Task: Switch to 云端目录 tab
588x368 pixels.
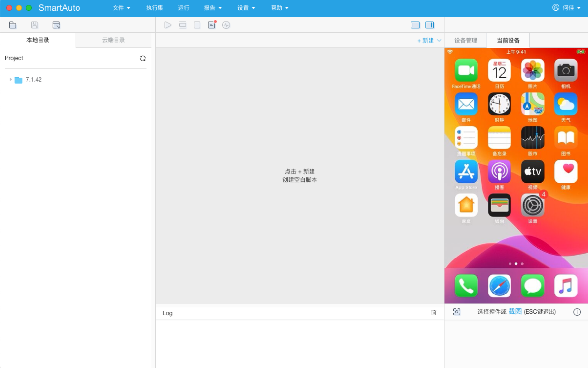Action: [114, 40]
